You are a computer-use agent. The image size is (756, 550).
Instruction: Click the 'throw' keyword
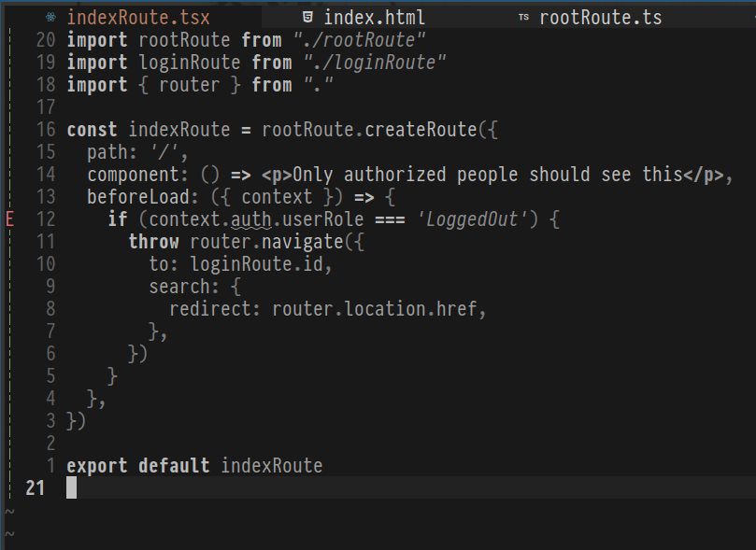pyautogui.click(x=154, y=242)
